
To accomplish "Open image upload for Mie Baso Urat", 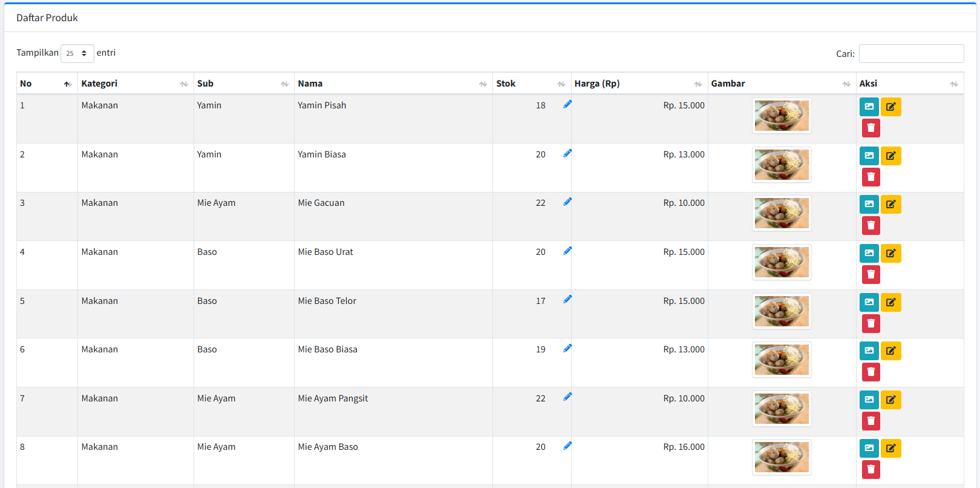I will (869, 253).
